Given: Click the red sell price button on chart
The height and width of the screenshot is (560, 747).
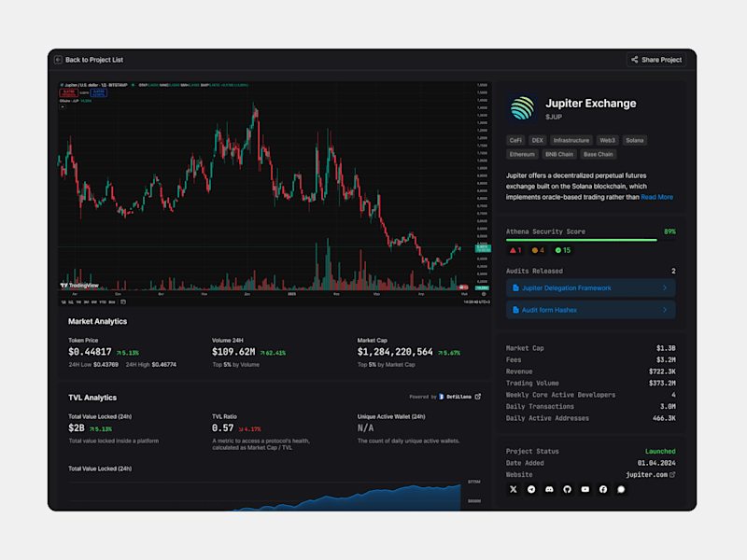Looking at the screenshot, I should point(68,92).
